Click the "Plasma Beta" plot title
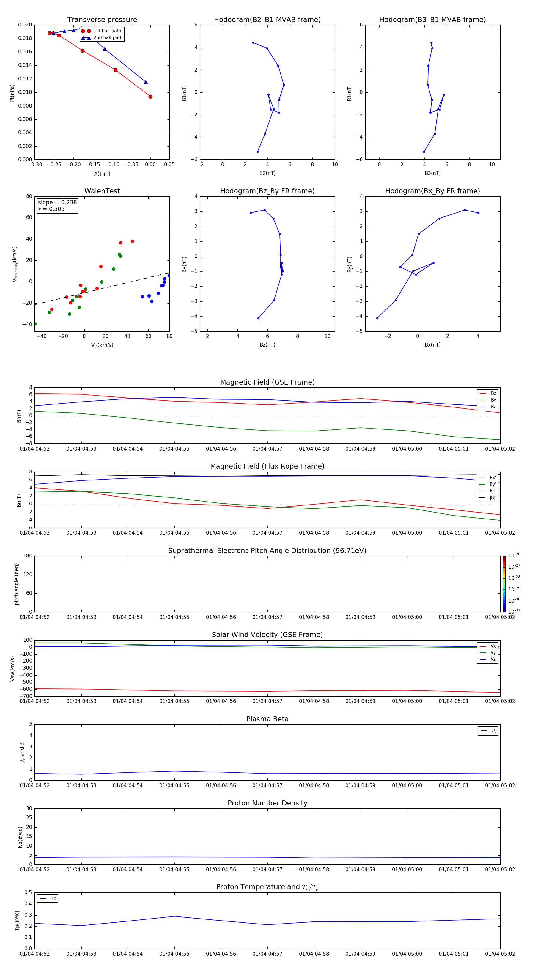The width and height of the screenshot is (535, 980). coord(267,719)
